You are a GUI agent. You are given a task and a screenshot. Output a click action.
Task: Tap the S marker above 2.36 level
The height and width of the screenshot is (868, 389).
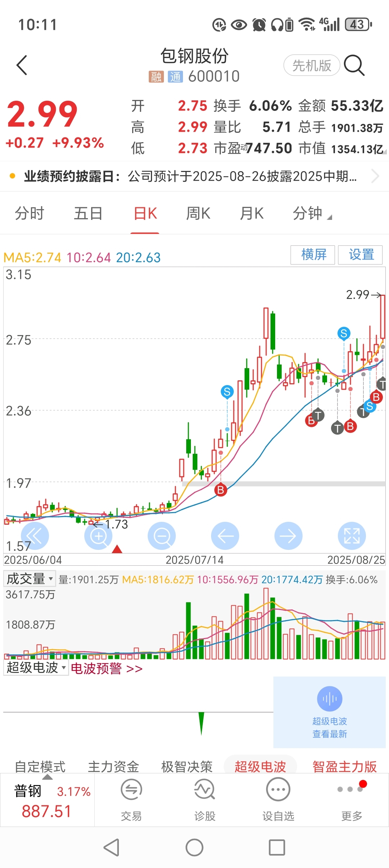pos(227,392)
